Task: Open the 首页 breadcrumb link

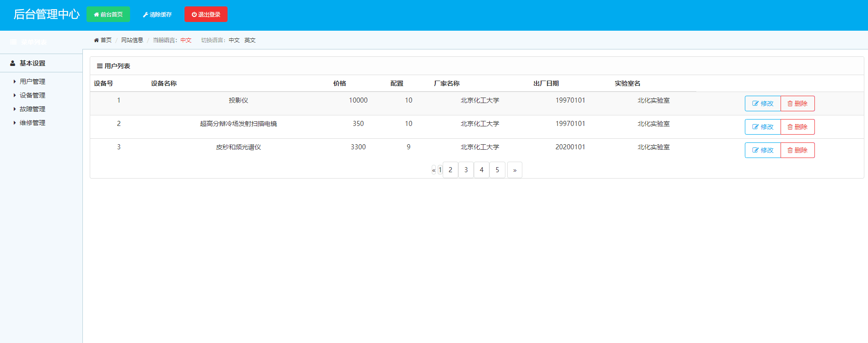Action: click(x=103, y=40)
